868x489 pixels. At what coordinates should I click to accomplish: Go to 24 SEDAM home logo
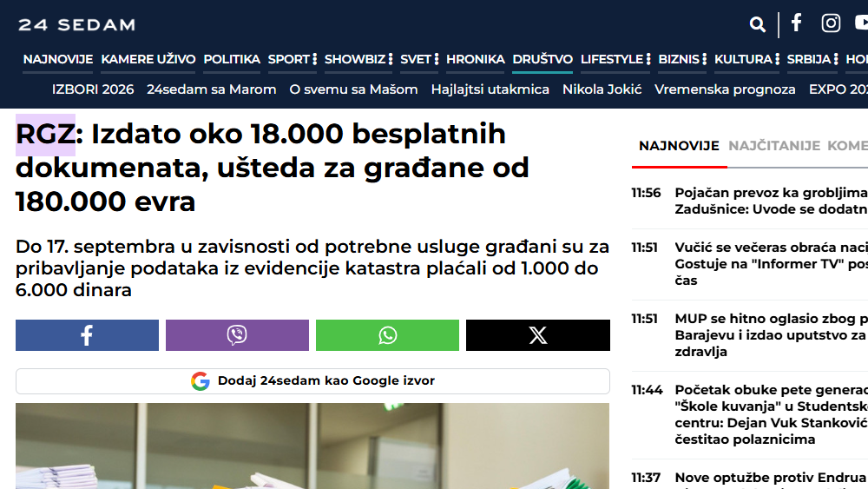pos(77,25)
